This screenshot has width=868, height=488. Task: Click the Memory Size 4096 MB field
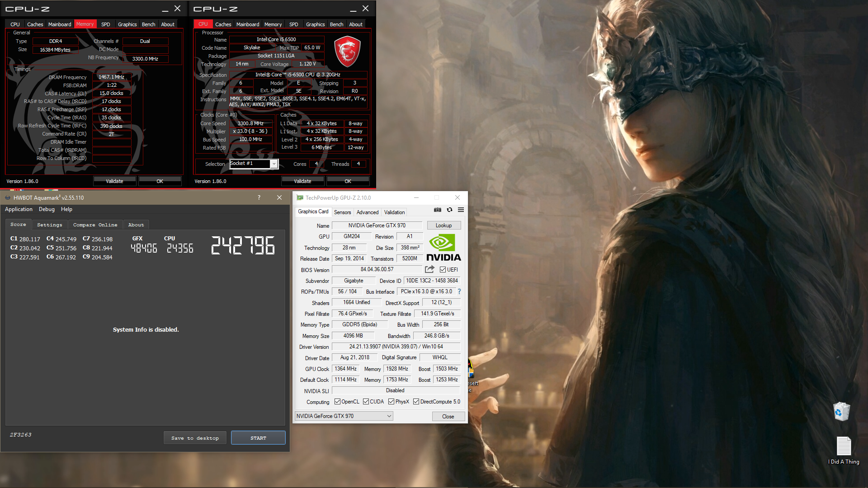(353, 336)
